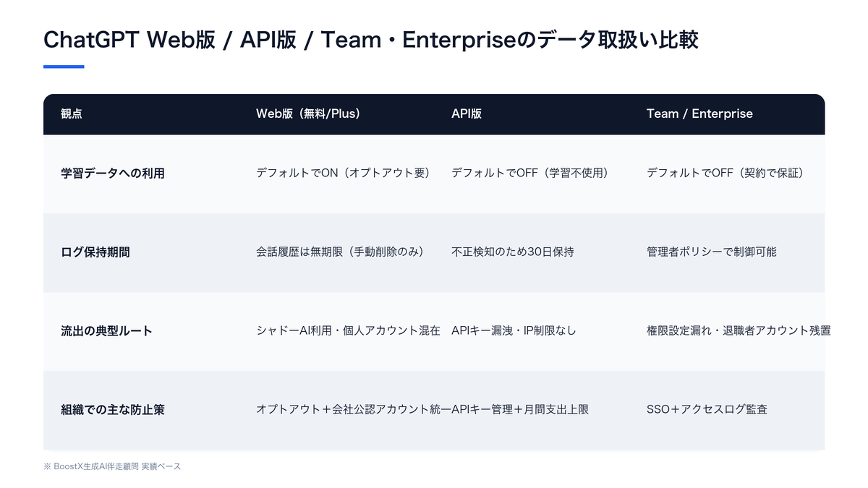Viewport: 868px width, 488px height.
Task: Select cell 'デフォルトでOFF（学習不使用）'
Action: click(530, 174)
